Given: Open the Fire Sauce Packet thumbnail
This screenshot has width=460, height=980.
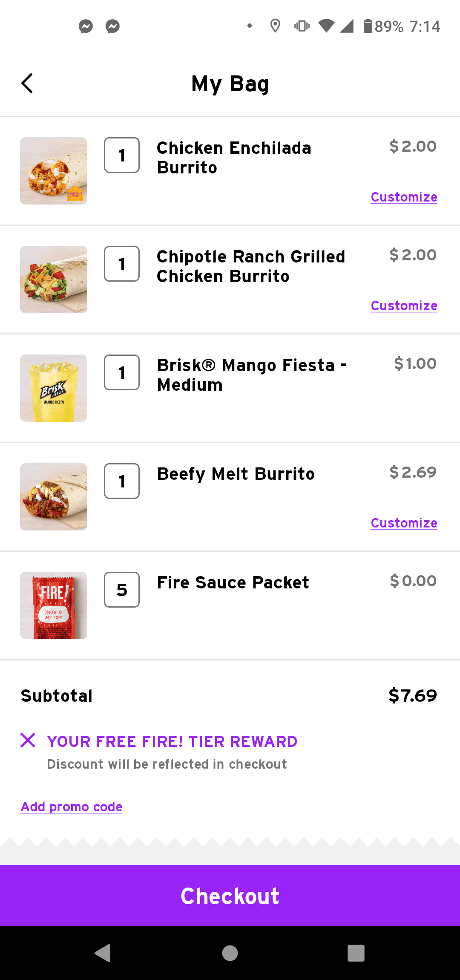Looking at the screenshot, I should pyautogui.click(x=54, y=605).
